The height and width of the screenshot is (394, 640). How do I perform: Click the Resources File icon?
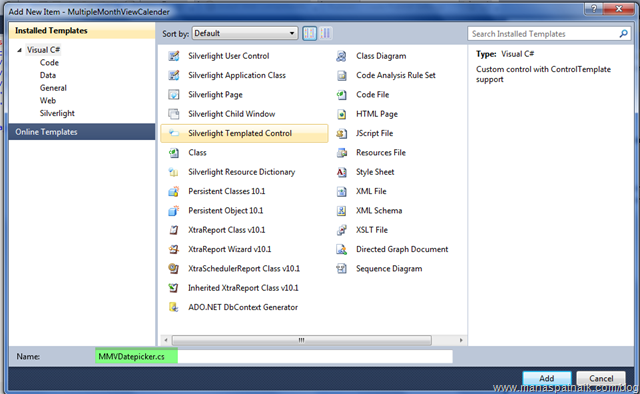(342, 153)
